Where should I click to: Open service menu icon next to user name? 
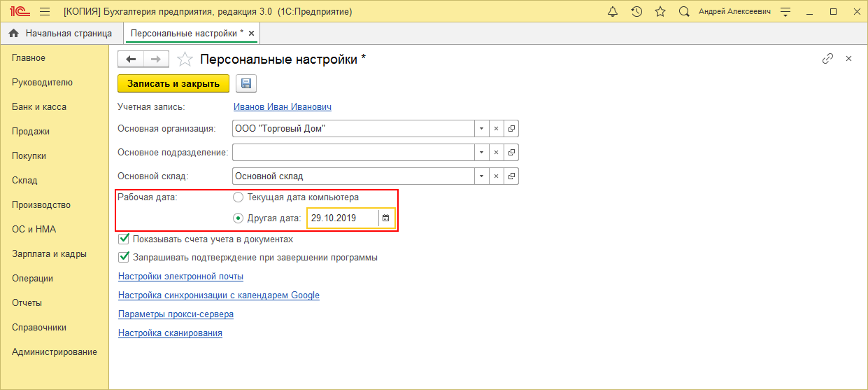pyautogui.click(x=785, y=12)
